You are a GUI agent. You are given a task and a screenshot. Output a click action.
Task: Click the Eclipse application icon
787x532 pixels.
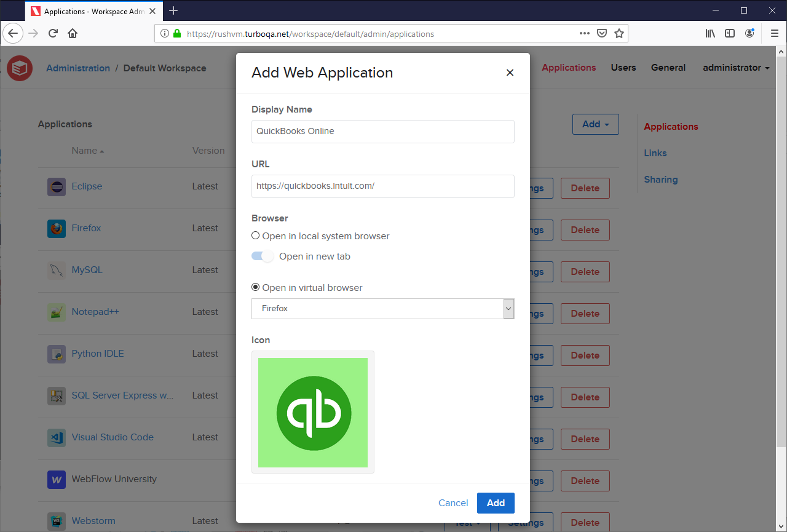click(x=56, y=186)
